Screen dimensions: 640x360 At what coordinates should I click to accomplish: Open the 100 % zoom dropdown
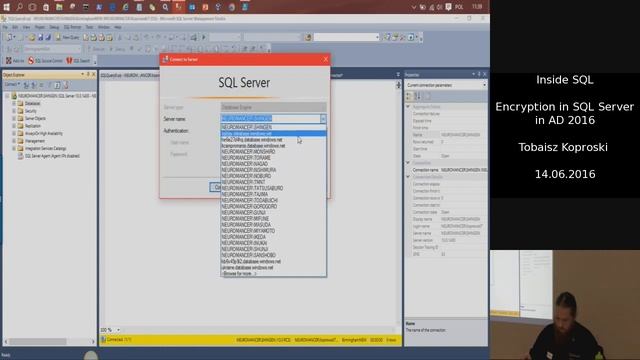pyautogui.click(x=118, y=330)
